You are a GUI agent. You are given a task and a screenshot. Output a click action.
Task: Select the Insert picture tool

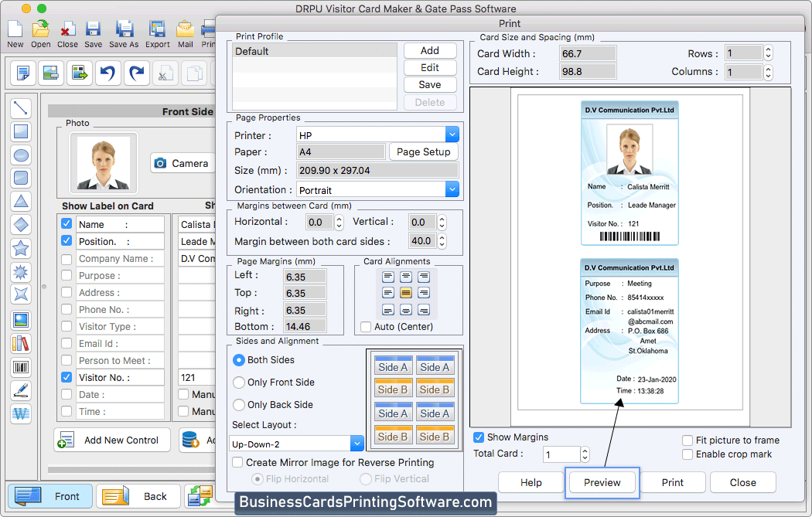21,321
